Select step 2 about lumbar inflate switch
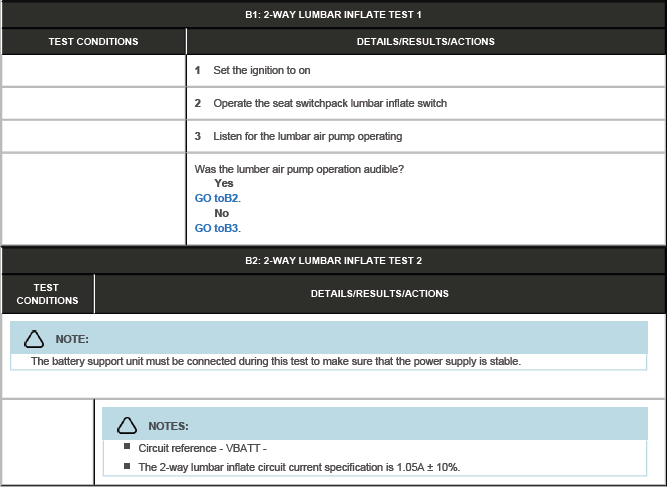 [329, 104]
